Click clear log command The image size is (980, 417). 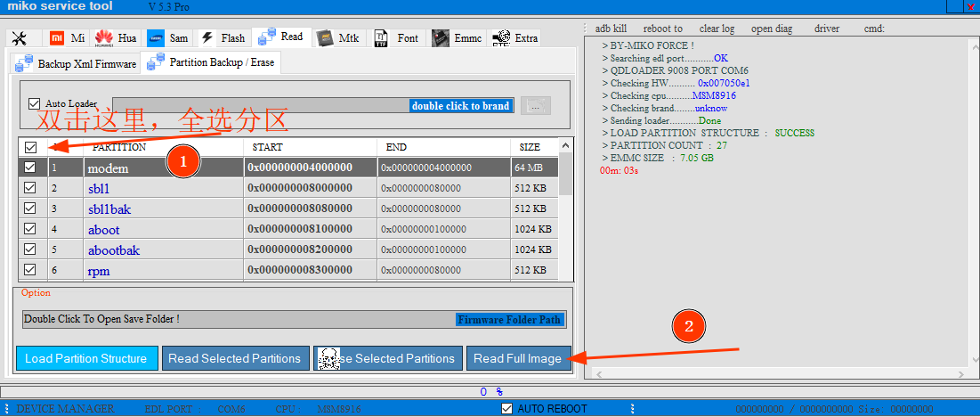[717, 29]
